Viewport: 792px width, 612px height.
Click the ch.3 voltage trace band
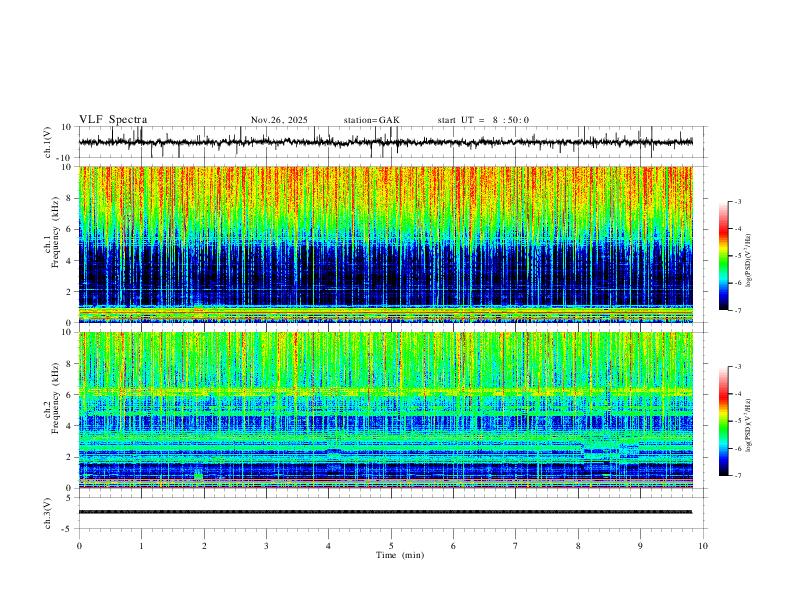pos(386,512)
